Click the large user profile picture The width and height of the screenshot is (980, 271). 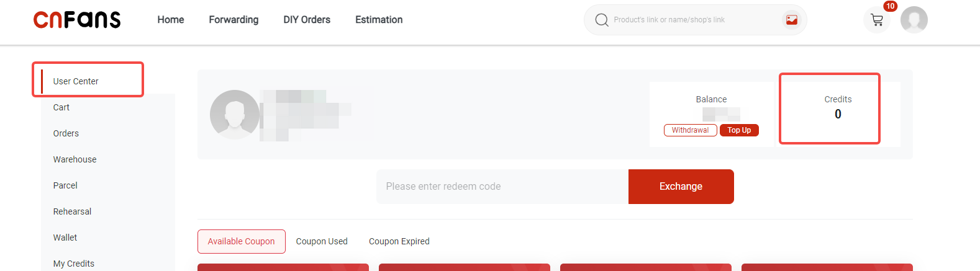[235, 115]
